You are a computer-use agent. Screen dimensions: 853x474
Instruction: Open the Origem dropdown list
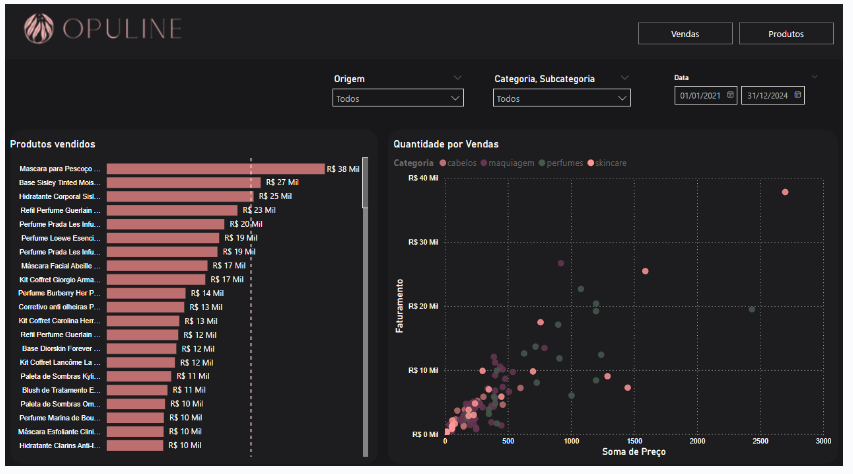[x=398, y=98]
